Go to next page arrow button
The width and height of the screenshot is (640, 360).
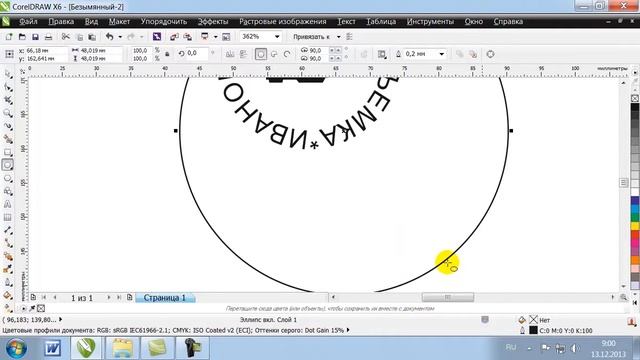click(109, 298)
